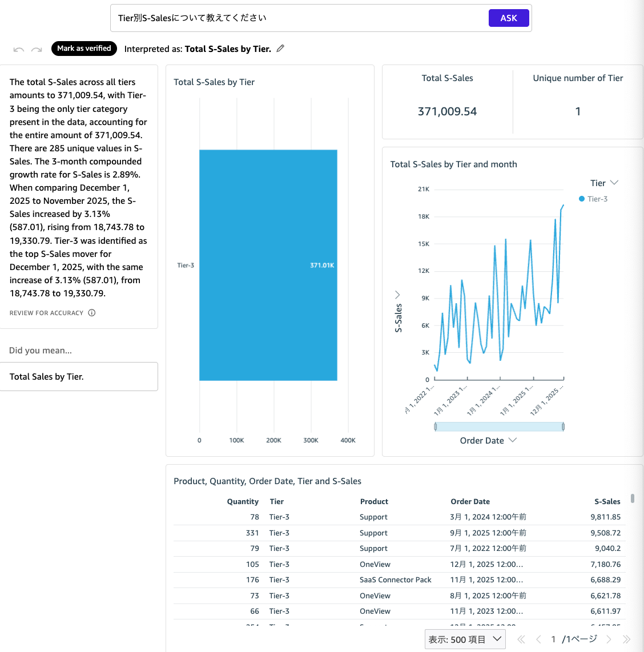Toggle Tier-3 in the chart legend
The image size is (644, 652).
pos(599,199)
